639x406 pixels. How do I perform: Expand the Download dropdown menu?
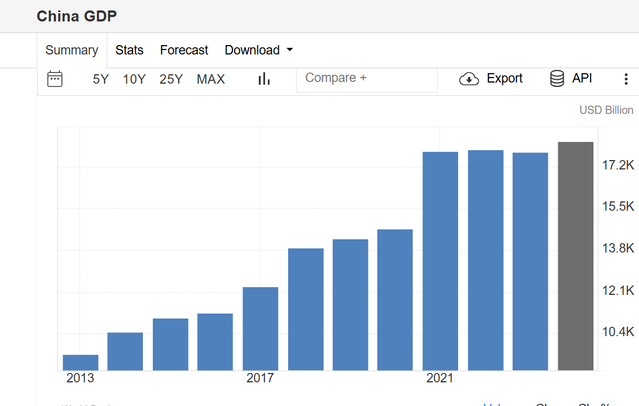point(259,50)
